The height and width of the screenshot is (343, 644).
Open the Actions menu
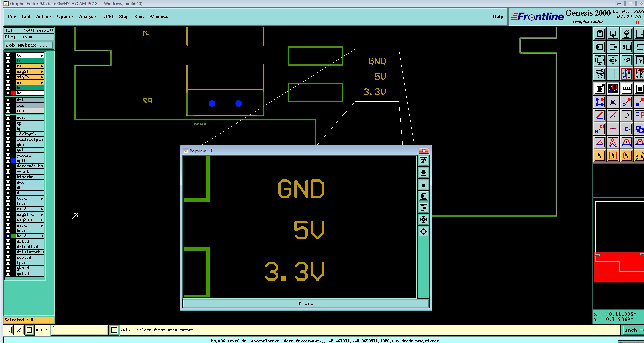tap(44, 16)
